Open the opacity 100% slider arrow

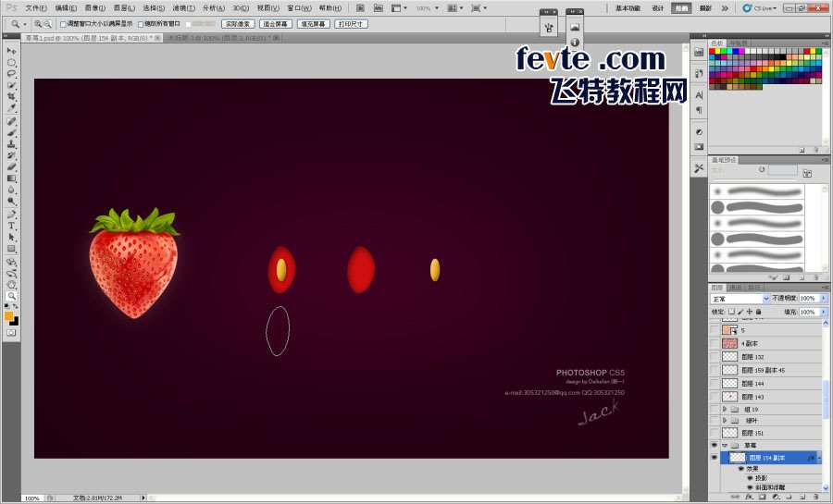click(x=824, y=299)
